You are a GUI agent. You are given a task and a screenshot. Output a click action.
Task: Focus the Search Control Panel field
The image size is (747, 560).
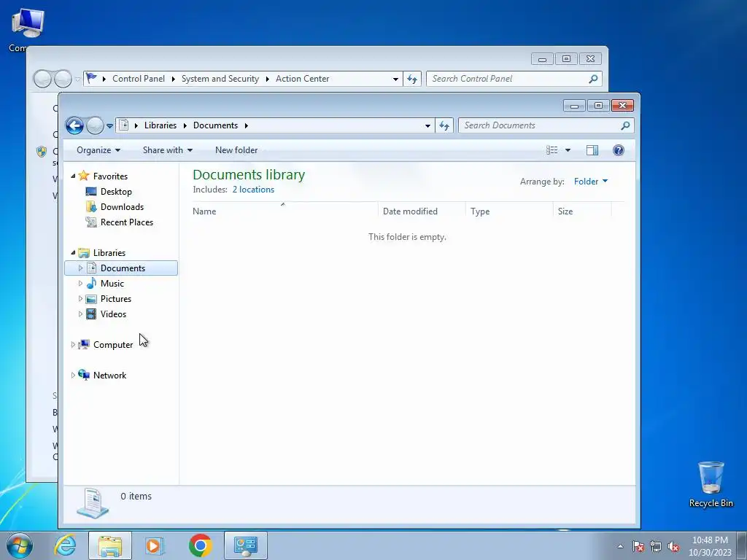click(514, 79)
